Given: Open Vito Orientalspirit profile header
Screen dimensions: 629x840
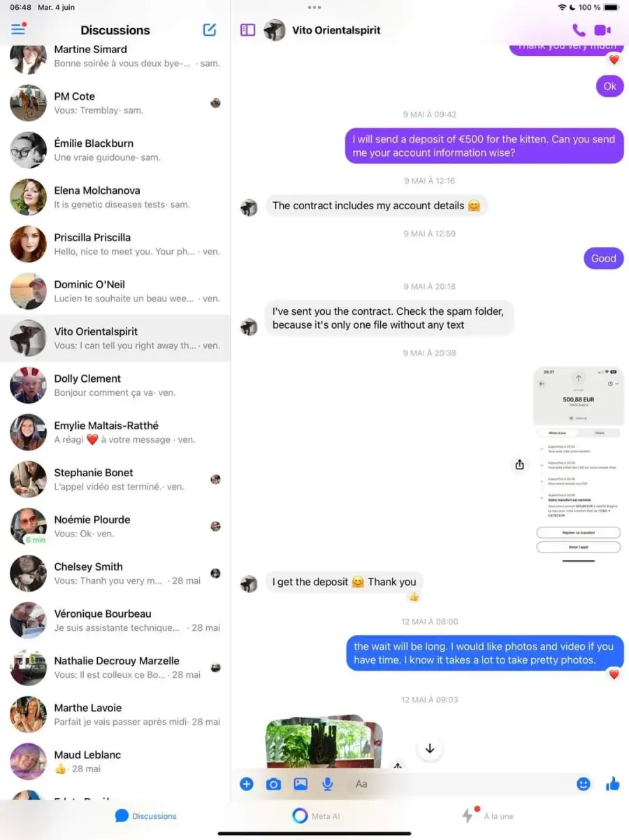Looking at the screenshot, I should tap(332, 30).
